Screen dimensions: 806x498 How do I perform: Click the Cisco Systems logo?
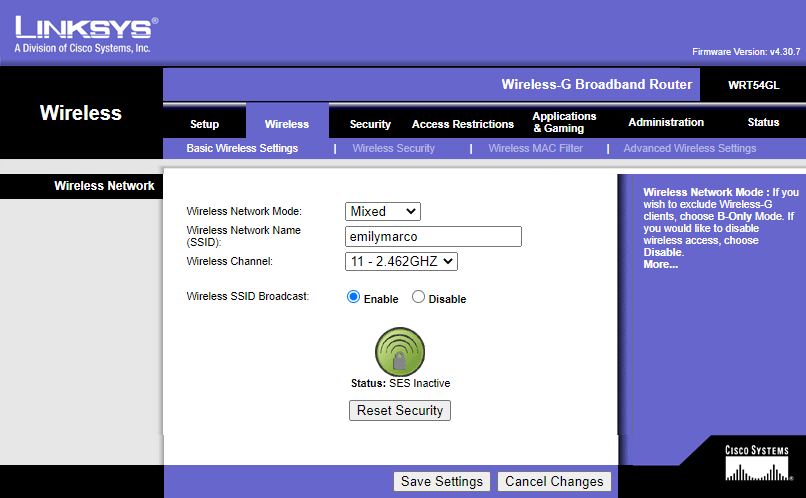[758, 463]
